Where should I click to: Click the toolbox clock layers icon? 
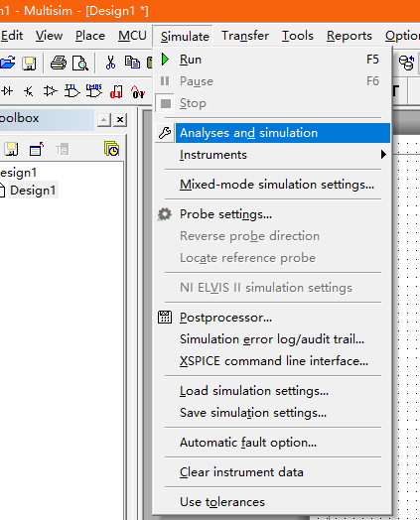point(112,149)
